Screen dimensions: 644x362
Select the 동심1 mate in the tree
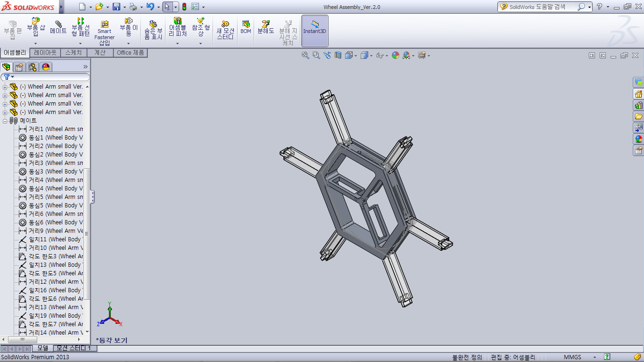pyautogui.click(x=52, y=138)
